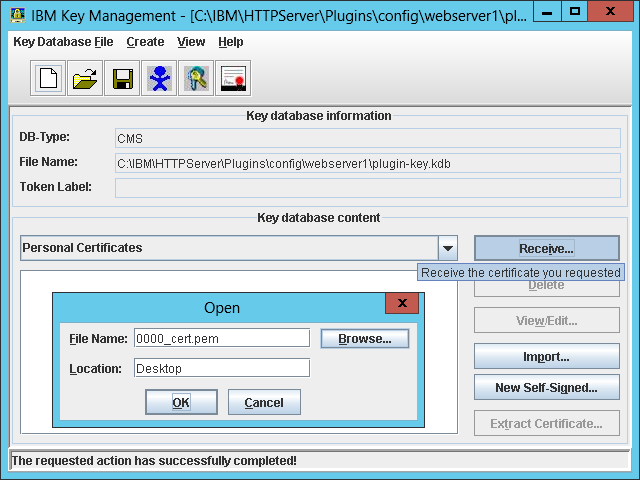Viewport: 640px width, 480px height.
Task: Open the Help menu
Action: click(x=231, y=42)
